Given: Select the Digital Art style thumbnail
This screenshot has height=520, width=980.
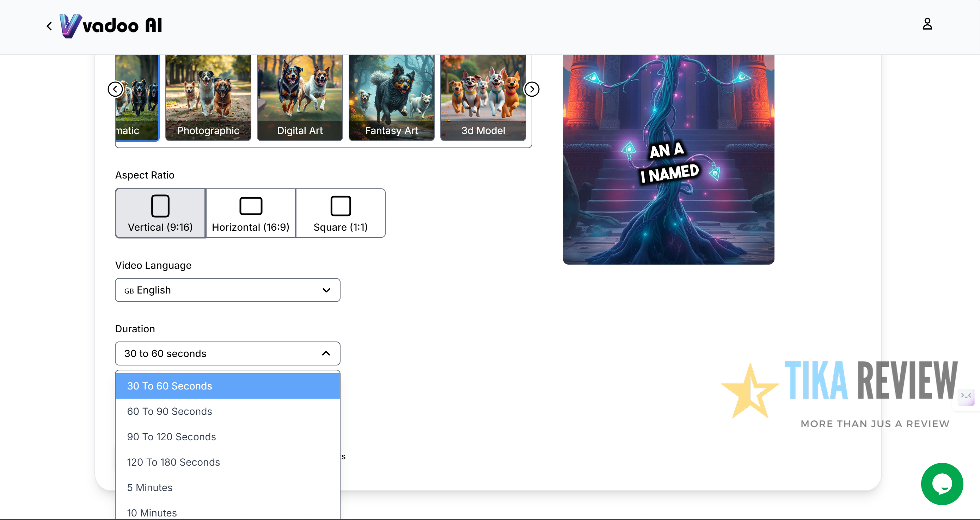Looking at the screenshot, I should point(300,98).
